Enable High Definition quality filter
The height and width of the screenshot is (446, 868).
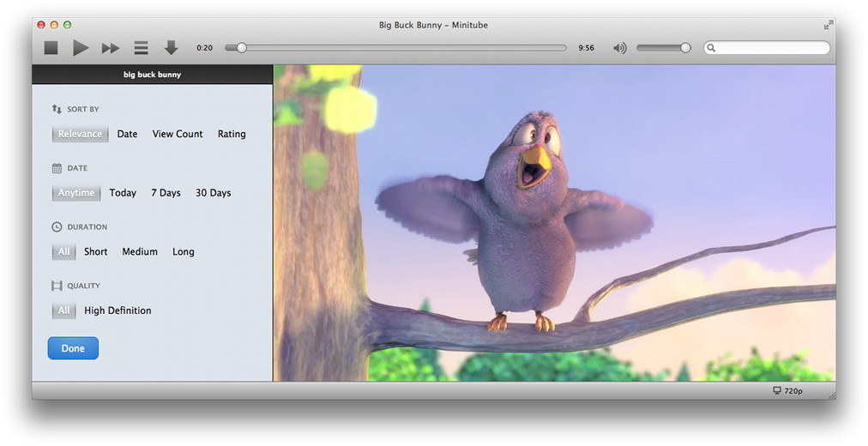click(x=118, y=311)
